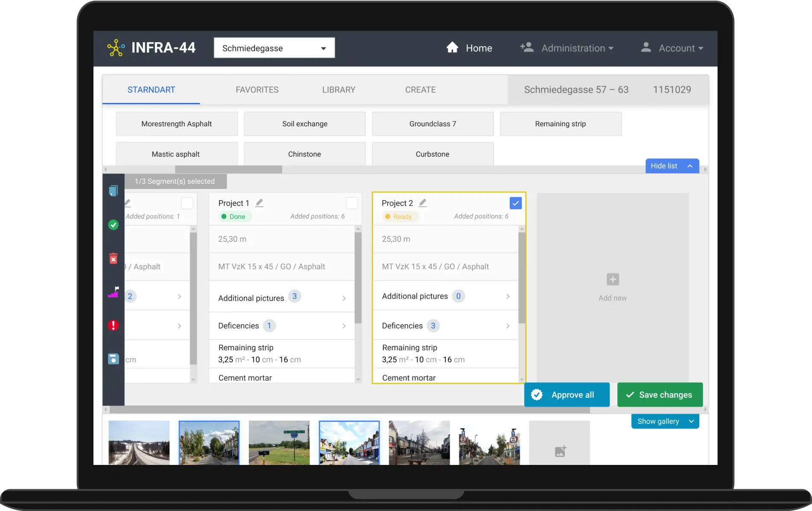Select the blue save icon in sidebar
812x511 pixels.
[x=113, y=359]
